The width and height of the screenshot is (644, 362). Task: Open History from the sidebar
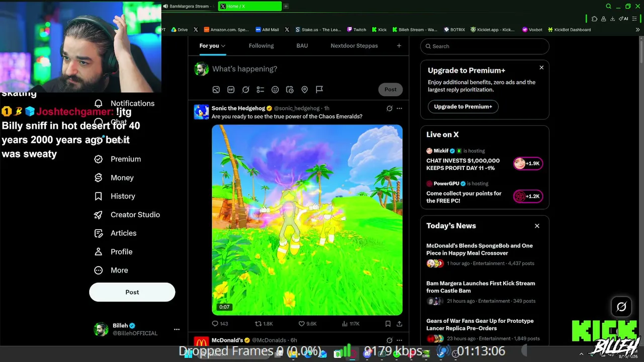115,196
